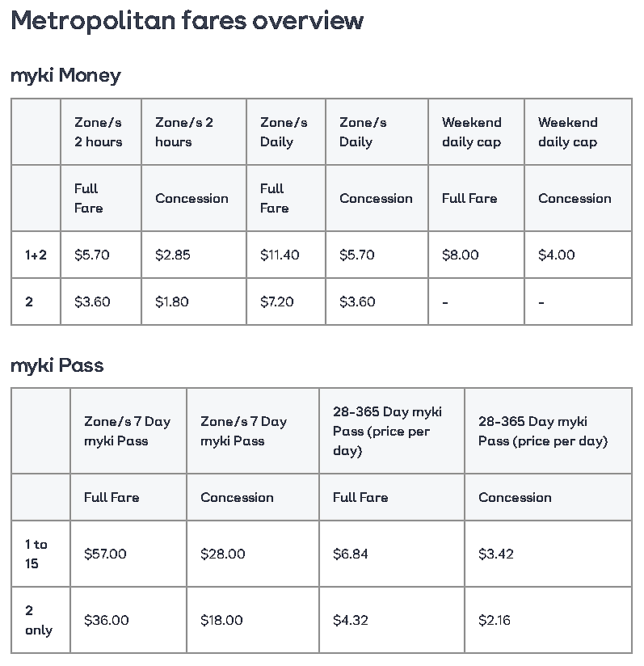This screenshot has width=644, height=666.
Task: Select the $4.00 weekend concession cap cell
Action: pos(578,255)
